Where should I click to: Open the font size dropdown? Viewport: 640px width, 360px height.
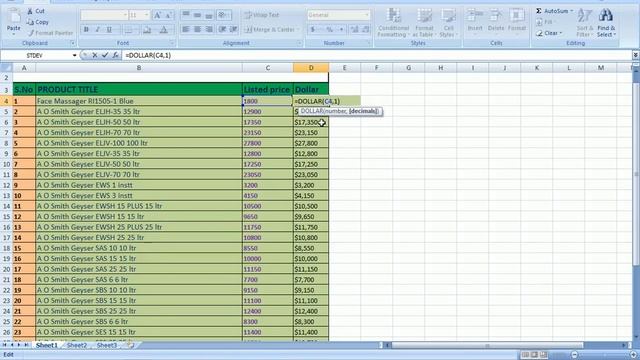click(147, 16)
